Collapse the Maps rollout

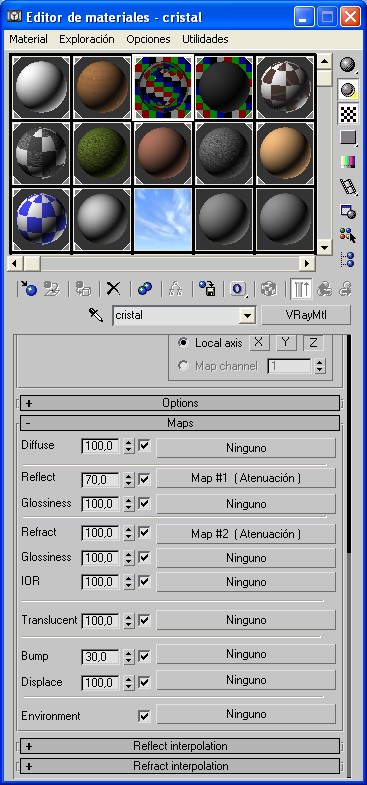(180, 423)
